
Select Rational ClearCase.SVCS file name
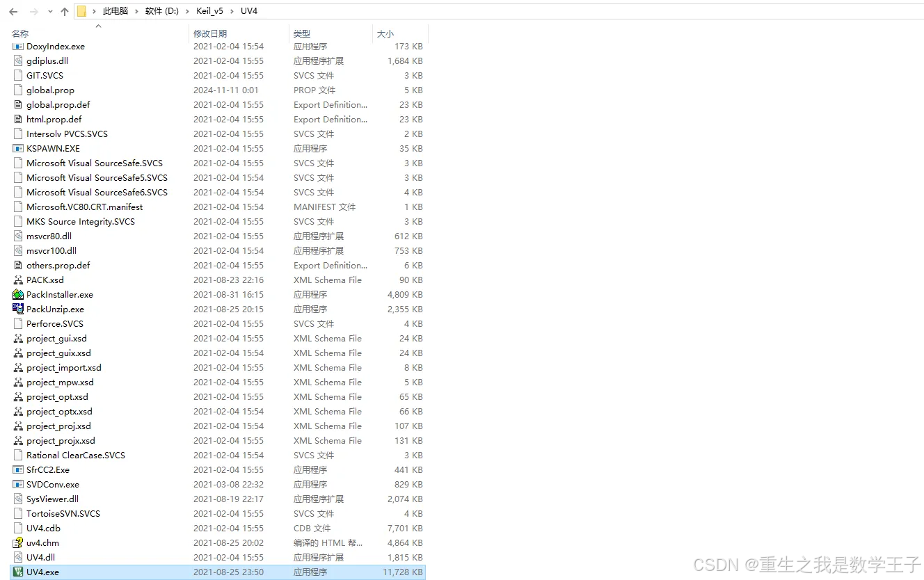pyautogui.click(x=76, y=455)
